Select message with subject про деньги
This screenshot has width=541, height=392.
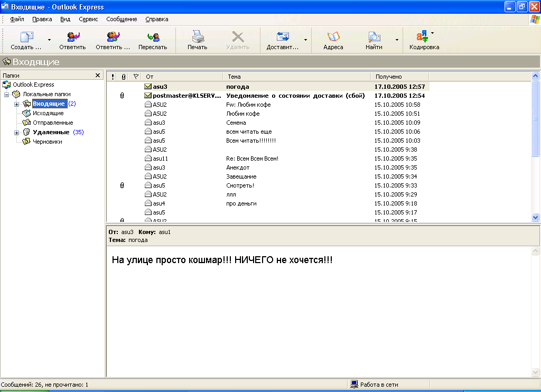point(268,203)
